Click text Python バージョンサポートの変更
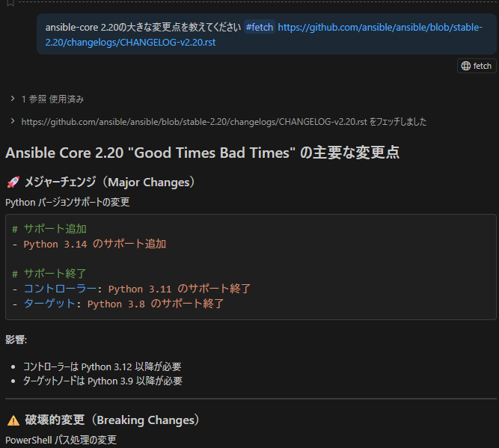The height and width of the screenshot is (448, 499). [x=67, y=202]
